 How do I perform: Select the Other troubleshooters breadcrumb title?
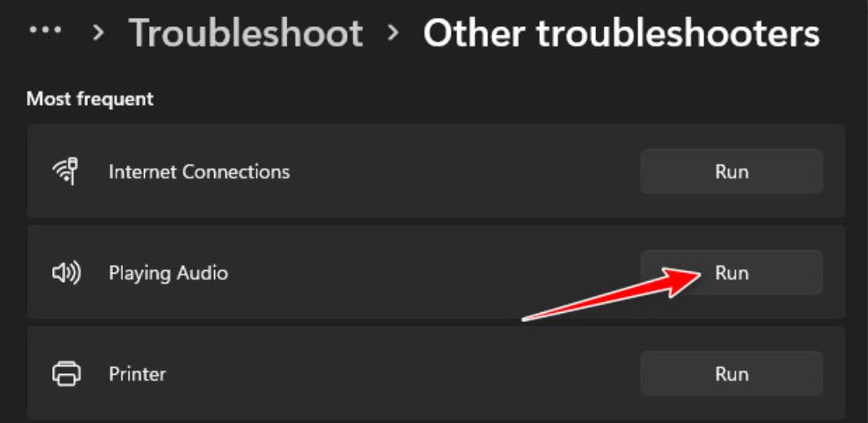tap(621, 33)
